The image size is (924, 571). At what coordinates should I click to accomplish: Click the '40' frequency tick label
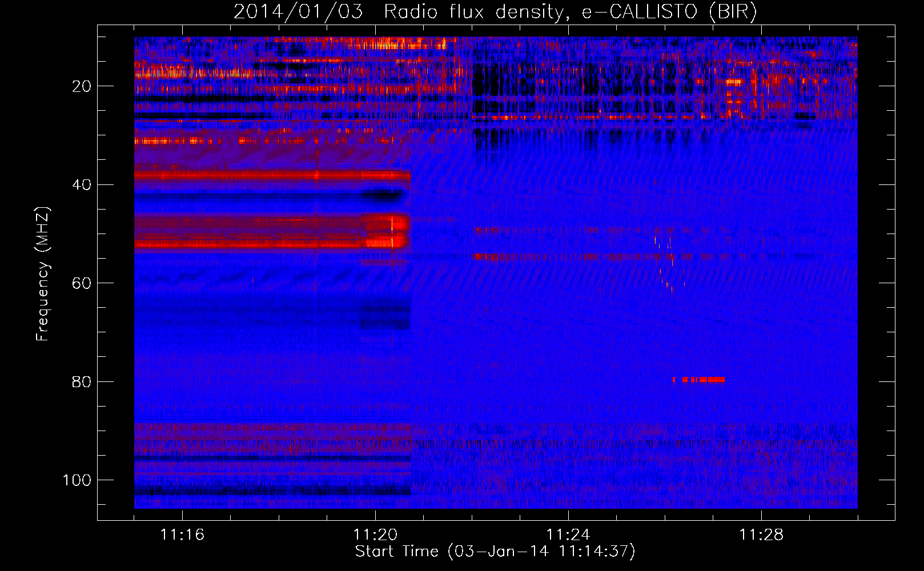[x=82, y=185]
